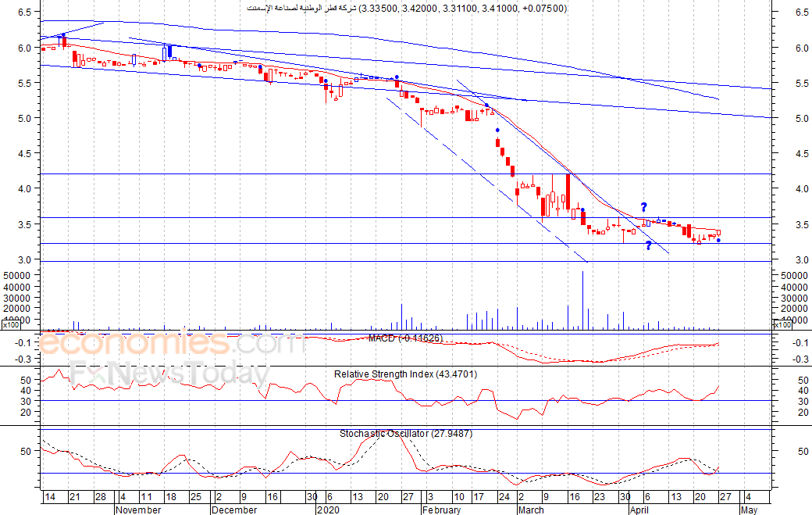Click the April month label on the time axis
Screen dimensions: 812x515
(639, 510)
